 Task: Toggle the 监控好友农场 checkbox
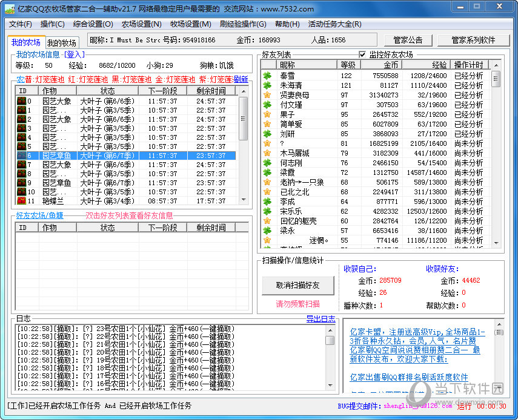[362, 54]
